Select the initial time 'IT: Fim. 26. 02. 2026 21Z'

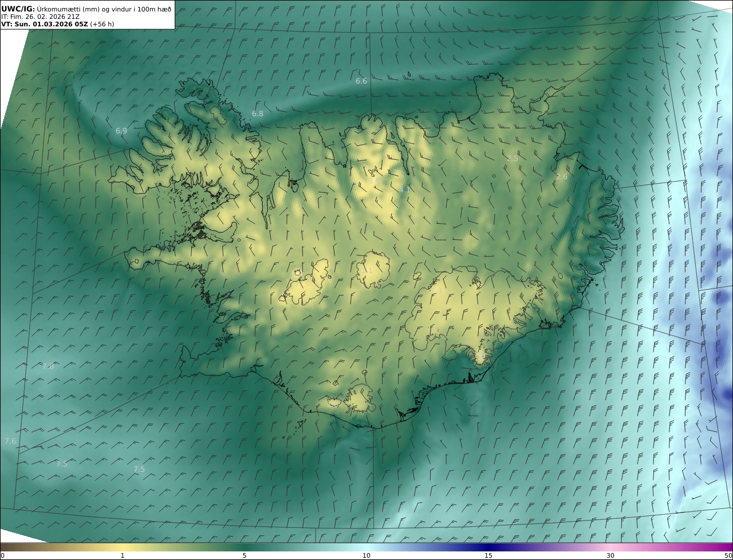[x=40, y=16]
